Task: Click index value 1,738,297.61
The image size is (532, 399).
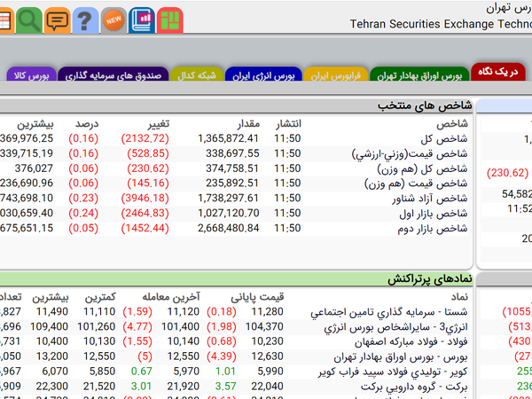Action: [x=228, y=198]
